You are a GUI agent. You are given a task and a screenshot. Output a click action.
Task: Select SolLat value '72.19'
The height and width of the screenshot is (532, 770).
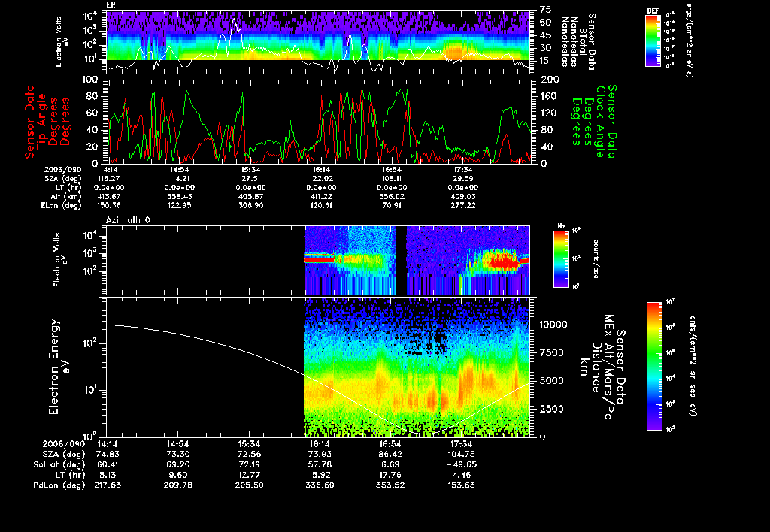pyautogui.click(x=249, y=465)
